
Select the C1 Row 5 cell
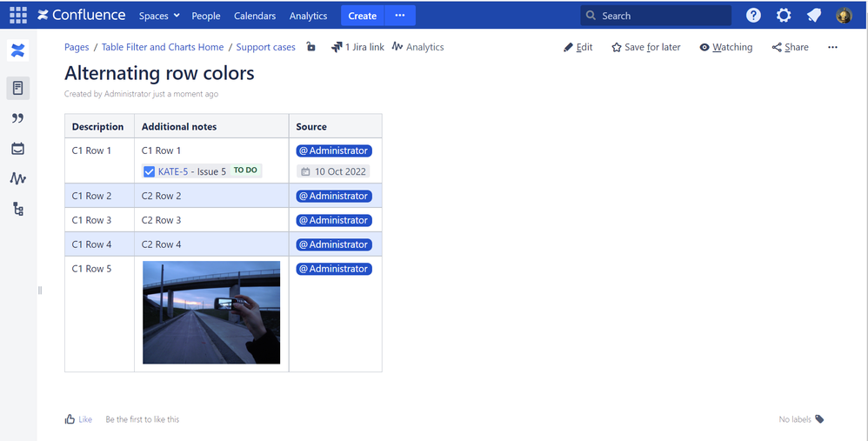click(100, 314)
